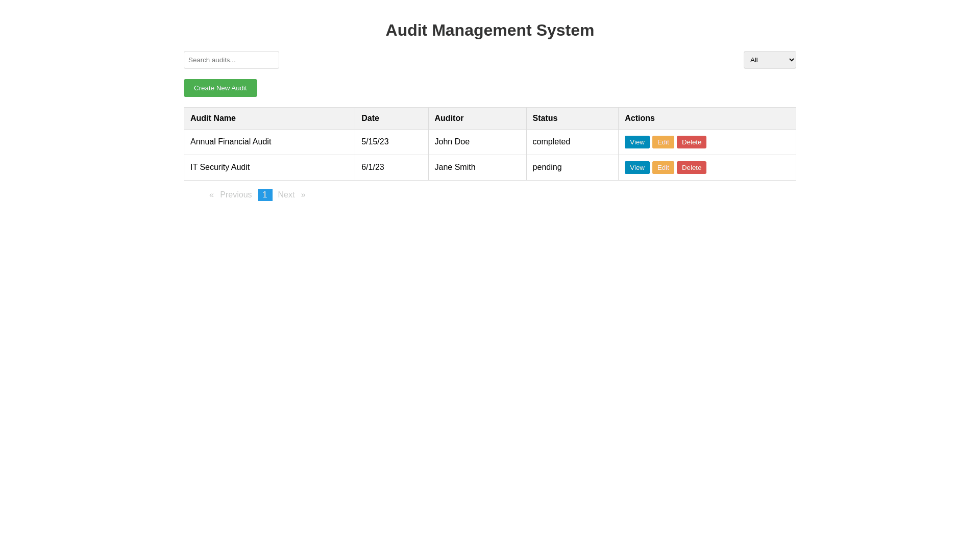
Task: Click the first-page « arrow
Action: [211, 195]
